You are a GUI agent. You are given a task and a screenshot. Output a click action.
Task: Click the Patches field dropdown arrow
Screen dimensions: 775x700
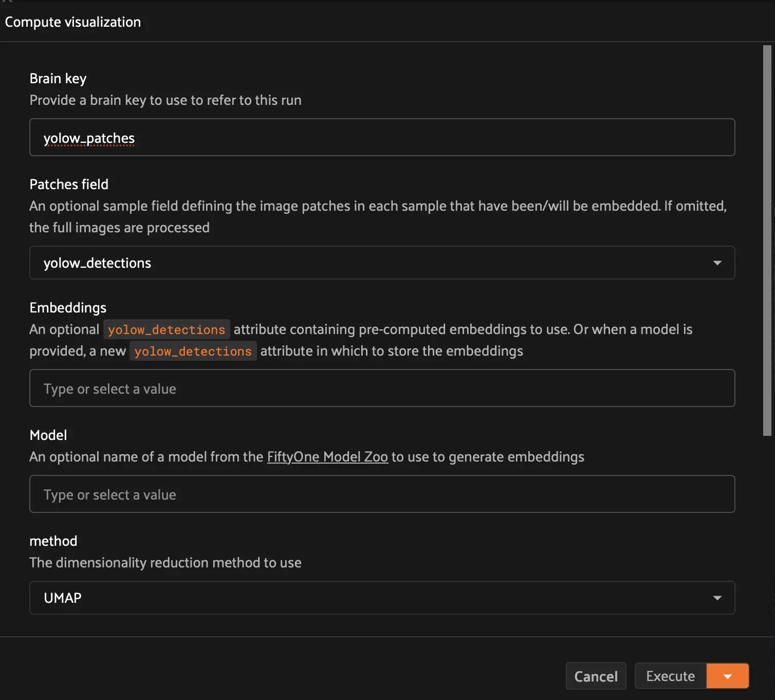click(x=717, y=263)
